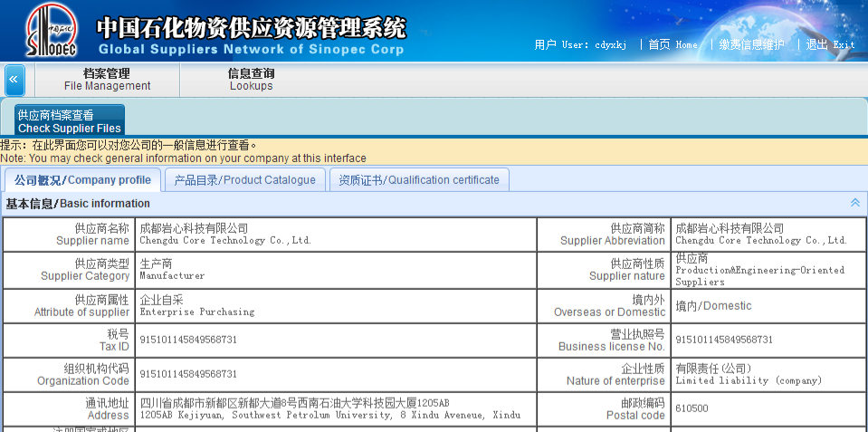Click the Supplier name value cell
This screenshot has width=868, height=432.
point(225,235)
